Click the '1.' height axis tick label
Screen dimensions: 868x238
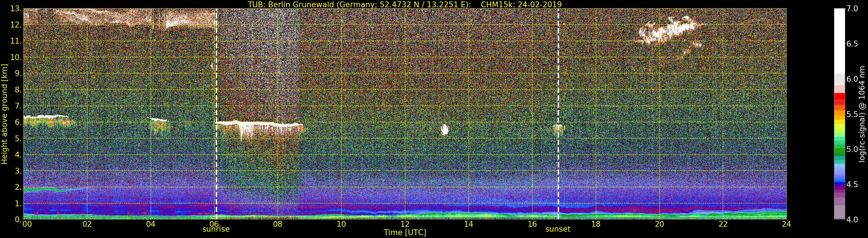(18, 203)
